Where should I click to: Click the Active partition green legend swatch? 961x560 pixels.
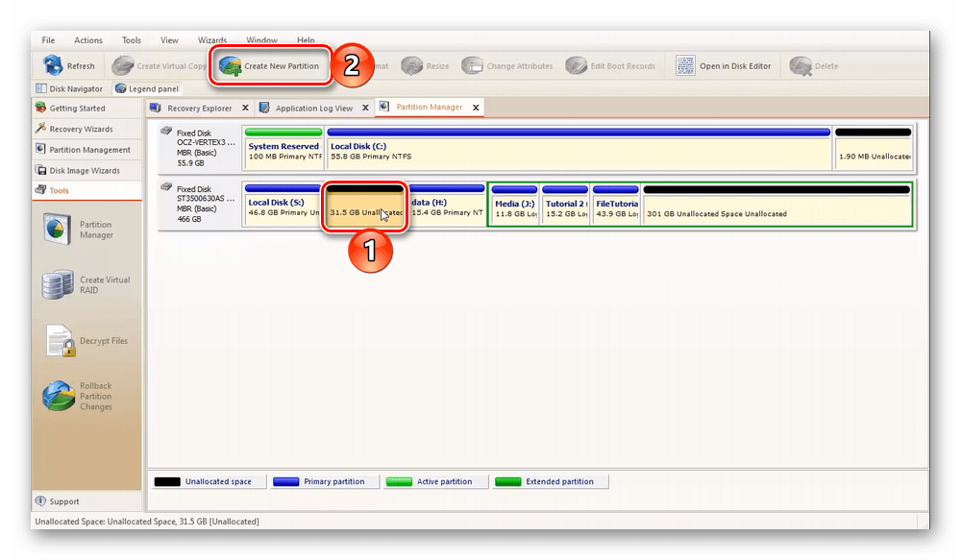point(399,481)
